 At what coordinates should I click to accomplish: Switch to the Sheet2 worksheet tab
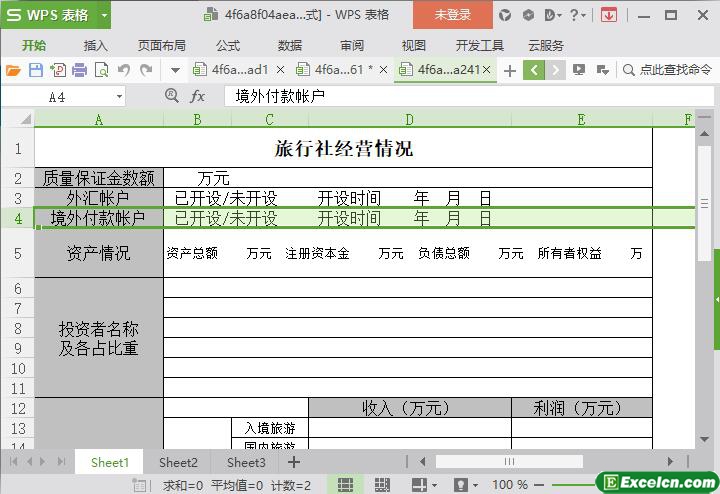[x=178, y=462]
